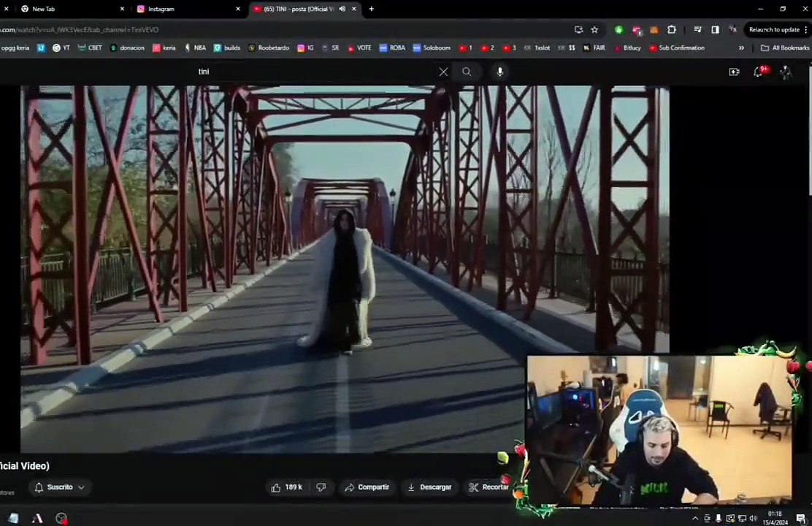Open the orange browser extension
812x526 pixels.
click(654, 30)
